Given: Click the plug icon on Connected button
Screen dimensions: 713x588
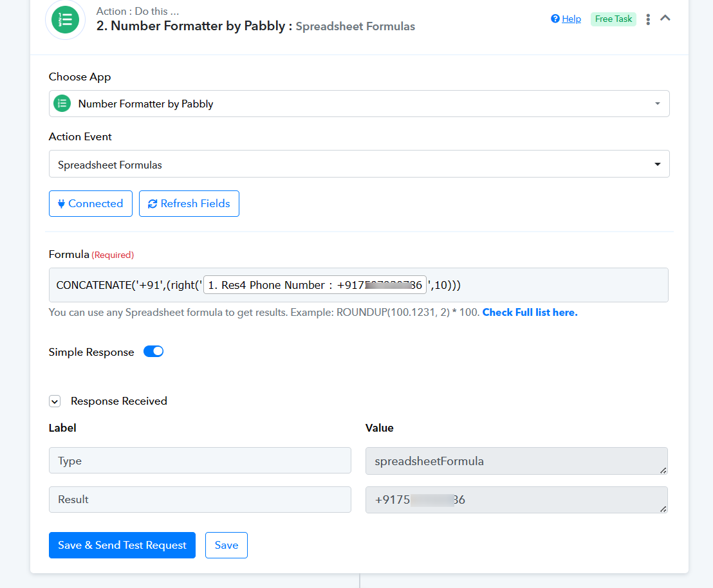Looking at the screenshot, I should 61,204.
